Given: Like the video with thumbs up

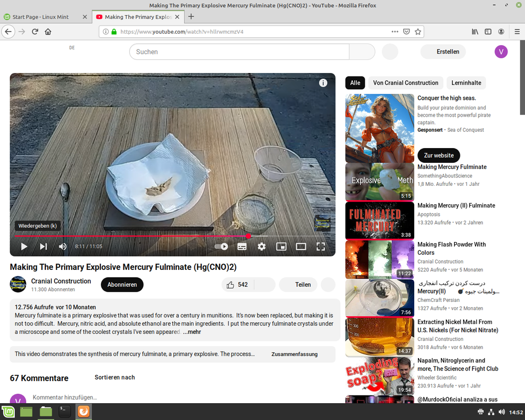Looking at the screenshot, I should (237, 285).
